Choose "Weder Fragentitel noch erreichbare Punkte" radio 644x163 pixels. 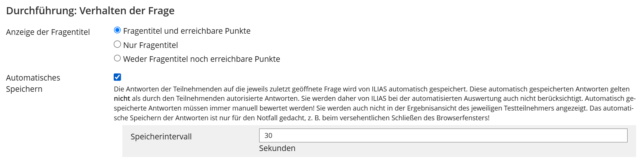(117, 58)
